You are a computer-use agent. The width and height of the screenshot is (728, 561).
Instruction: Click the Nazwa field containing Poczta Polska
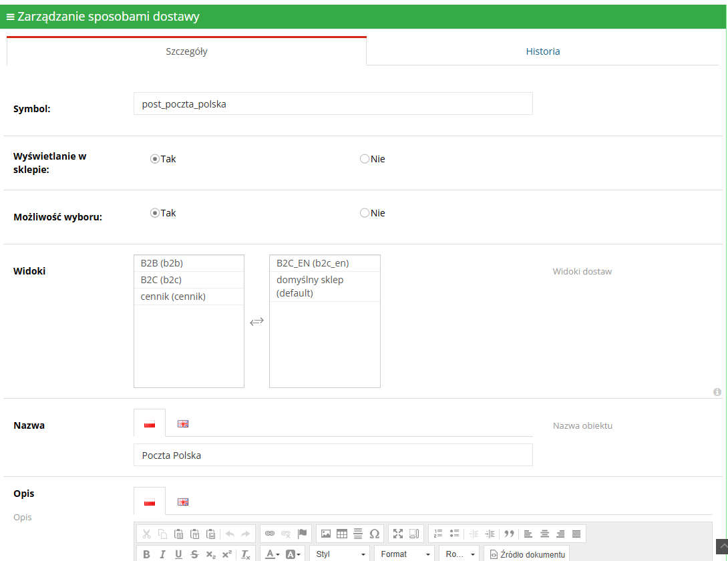pyautogui.click(x=333, y=455)
